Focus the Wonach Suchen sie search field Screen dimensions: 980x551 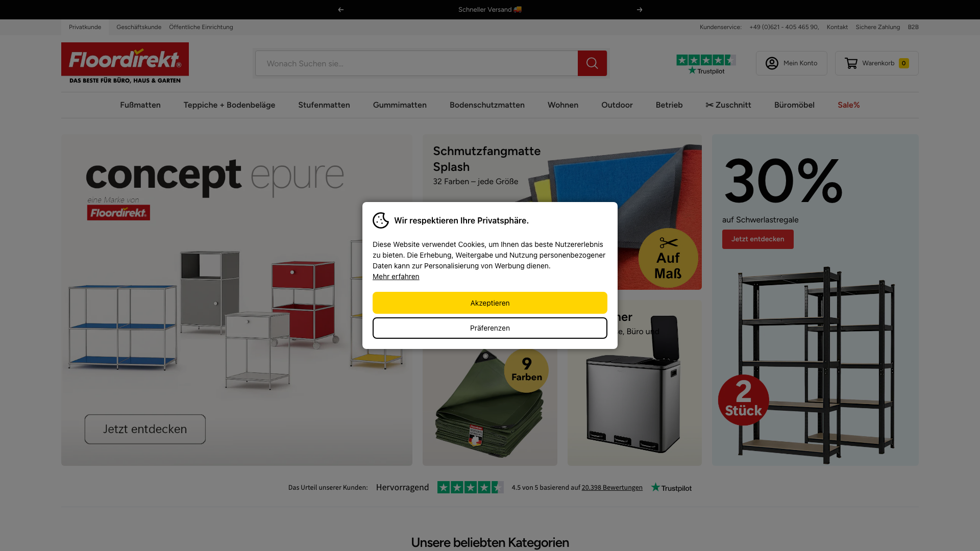pos(416,63)
